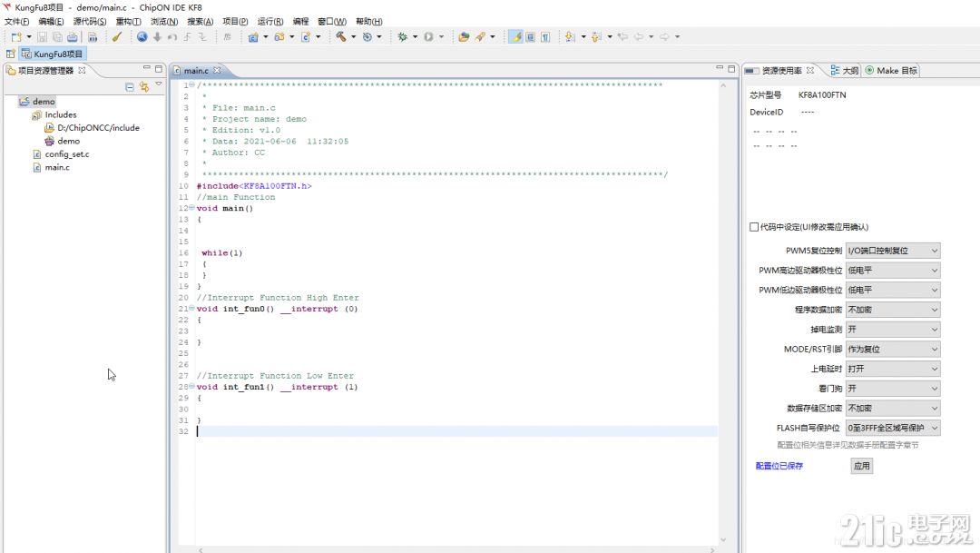
Task: Collapse all in project explorer
Action: (130, 87)
